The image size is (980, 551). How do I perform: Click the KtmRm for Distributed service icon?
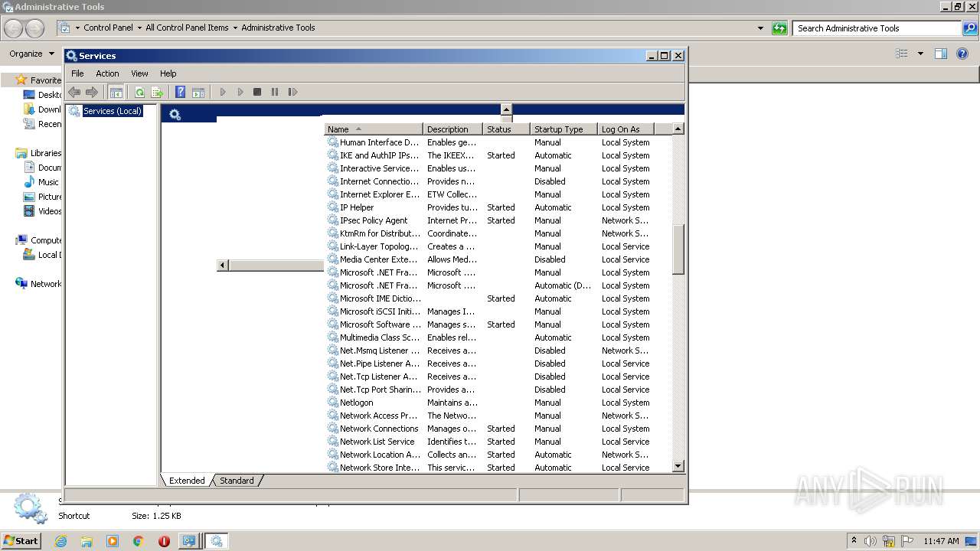tap(333, 233)
